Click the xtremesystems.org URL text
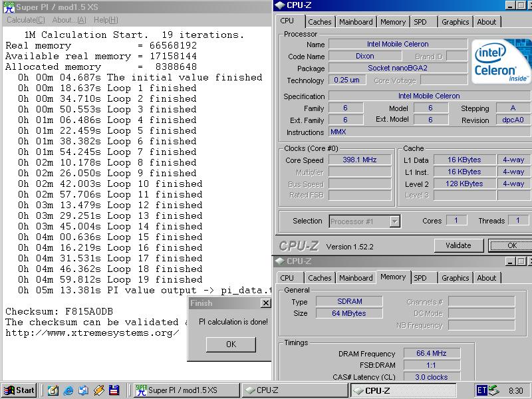The width and height of the screenshot is (532, 399). 92,333
